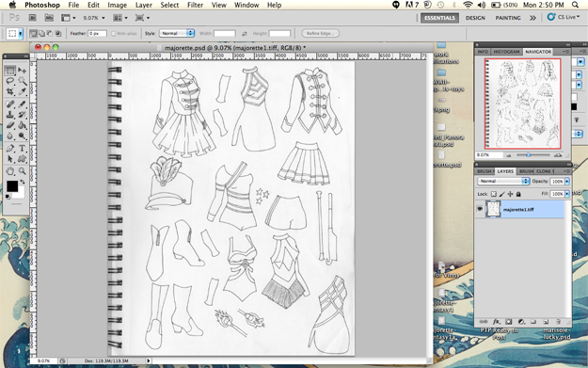Switch to the Histogram tab
588x368 pixels.
[x=506, y=52]
